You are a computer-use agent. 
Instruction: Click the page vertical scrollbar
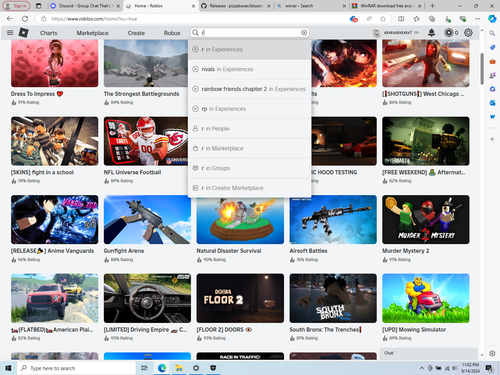click(x=482, y=68)
